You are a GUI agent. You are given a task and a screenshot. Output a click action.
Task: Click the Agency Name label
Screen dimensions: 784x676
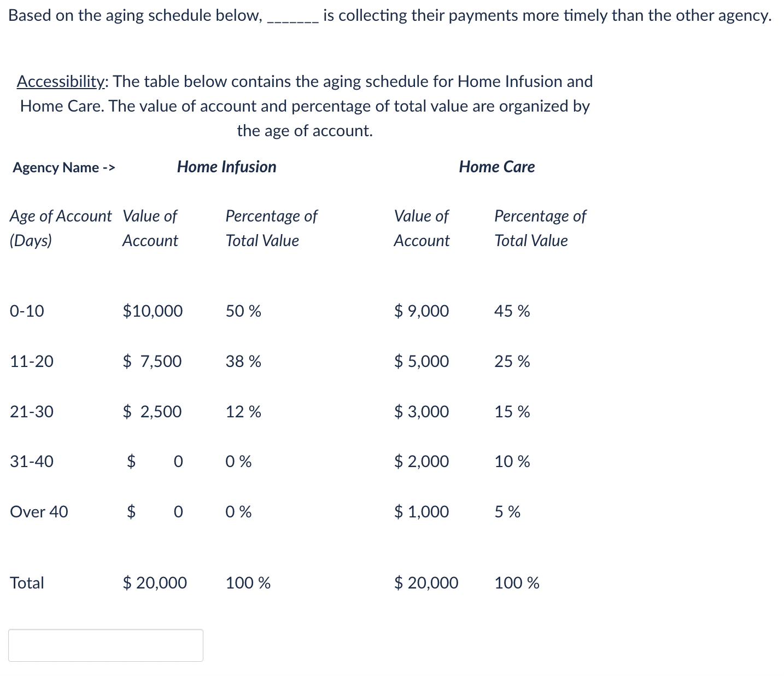click(x=63, y=168)
